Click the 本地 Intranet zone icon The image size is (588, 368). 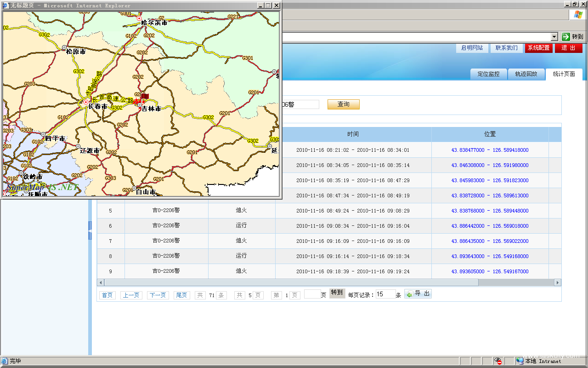point(520,361)
